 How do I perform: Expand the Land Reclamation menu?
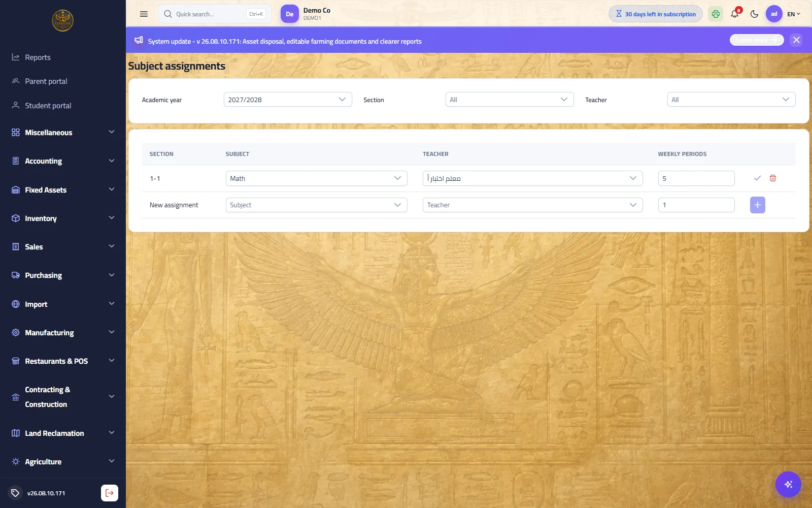click(x=63, y=433)
